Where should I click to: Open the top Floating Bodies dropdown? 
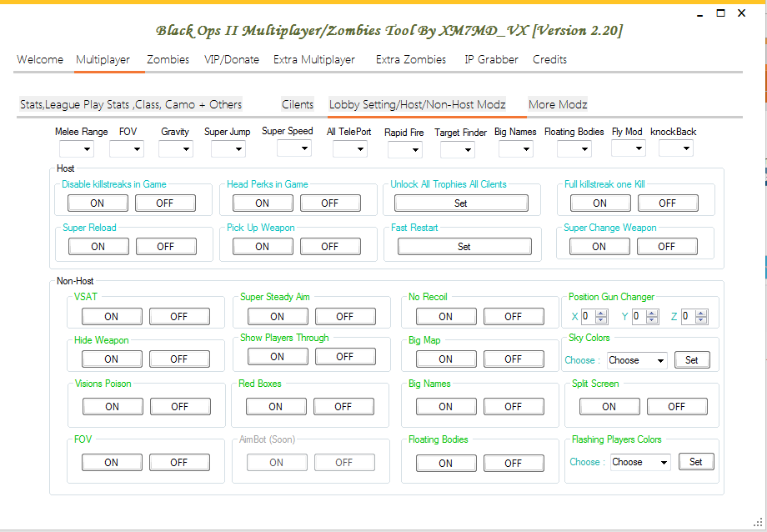pyautogui.click(x=574, y=148)
